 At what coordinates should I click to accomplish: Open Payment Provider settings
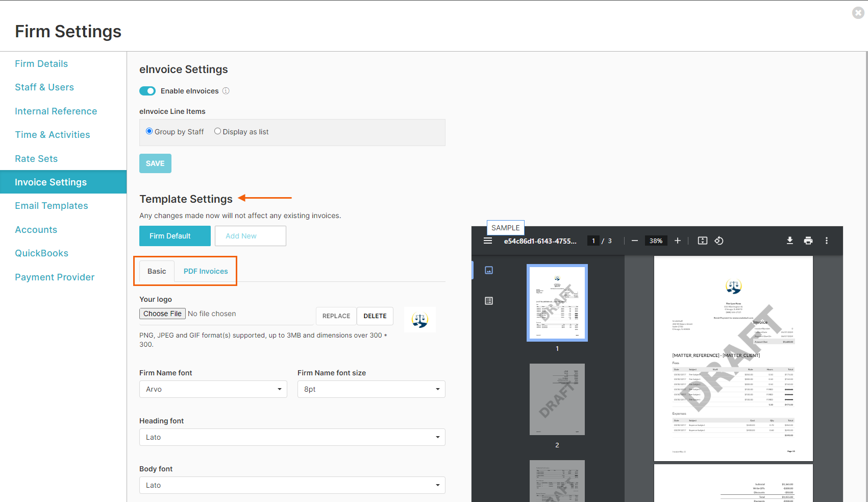(x=55, y=277)
